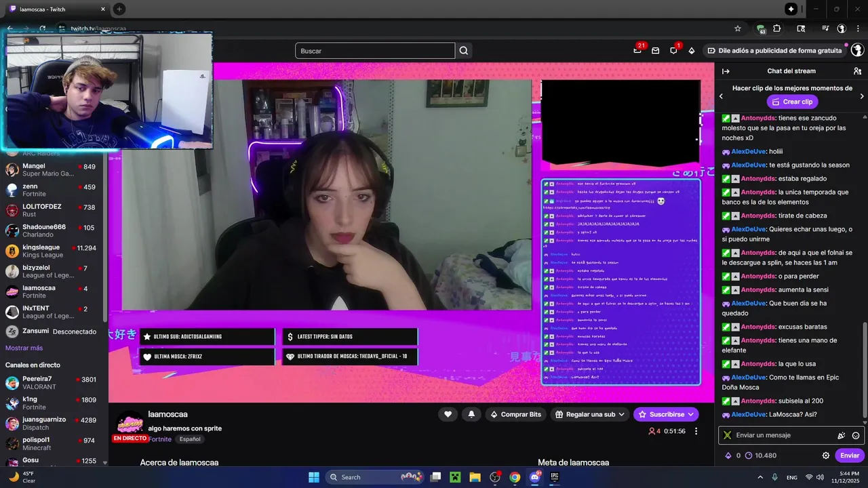Screen dimensions: 868x488
Task: Click the channel points balance 10.480
Action: click(761, 455)
